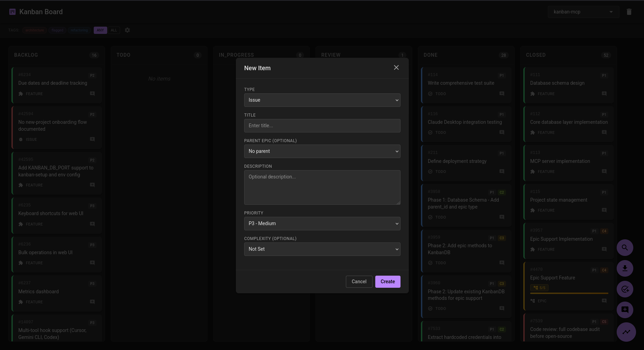The width and height of the screenshot is (644, 350).
Task: Enable the flagged tag filter
Action: 57,30
